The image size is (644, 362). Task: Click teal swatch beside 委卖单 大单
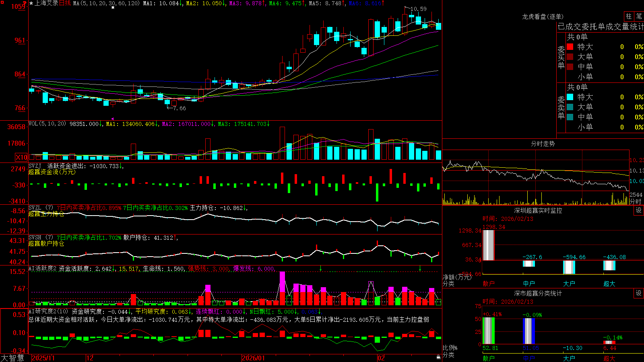click(570, 107)
